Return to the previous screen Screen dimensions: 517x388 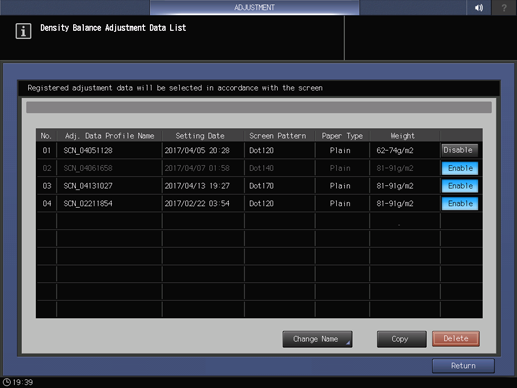[x=463, y=366]
